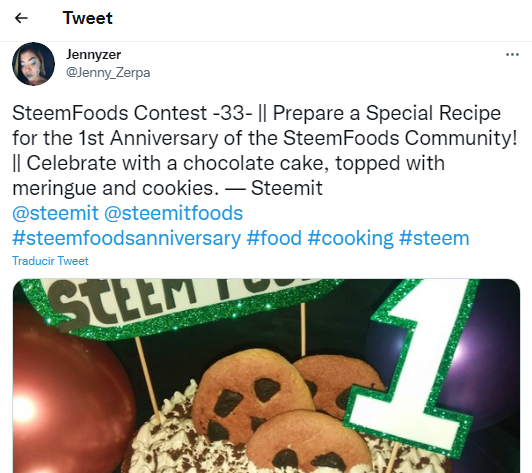This screenshot has width=532, height=473.
Task: Open the @steemitfoods mention
Action: pos(173,213)
